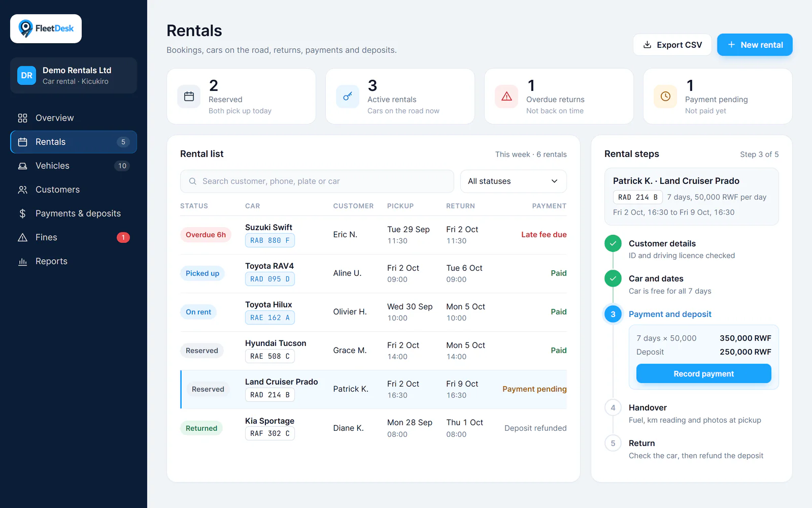Click the Overview grid icon
The image size is (812, 508).
pyautogui.click(x=22, y=118)
